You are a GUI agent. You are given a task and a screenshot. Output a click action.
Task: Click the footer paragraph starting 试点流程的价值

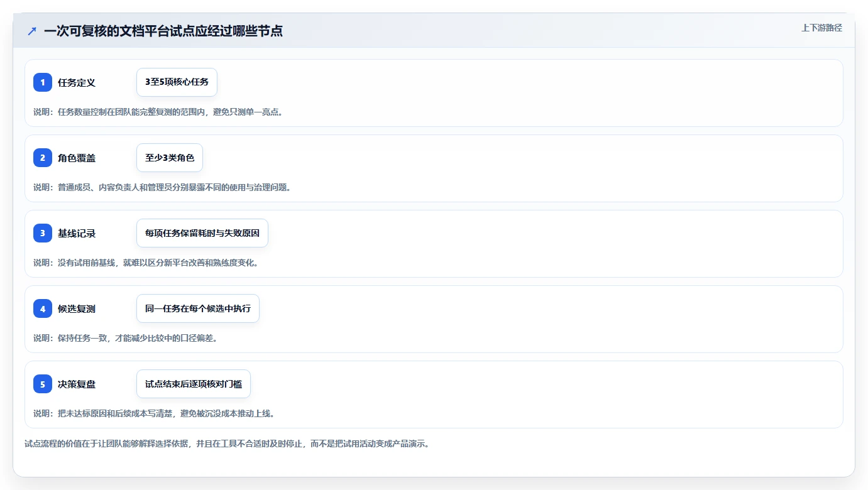click(227, 444)
